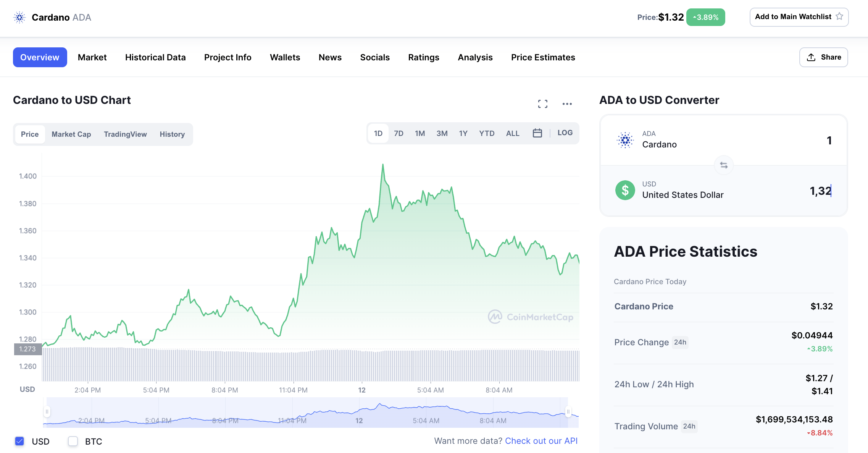The height and width of the screenshot is (453, 868).
Task: Open the chart in fullscreen mode
Action: pos(543,104)
